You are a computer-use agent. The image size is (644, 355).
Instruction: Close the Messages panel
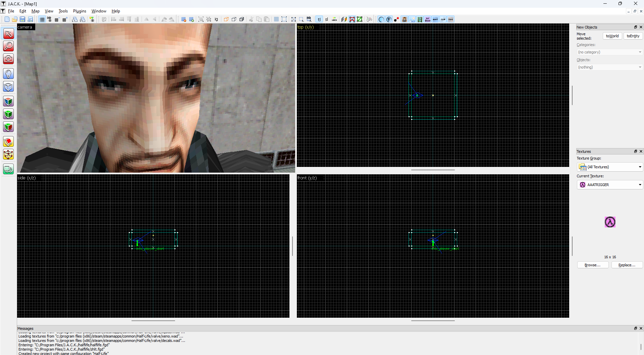[641, 328]
